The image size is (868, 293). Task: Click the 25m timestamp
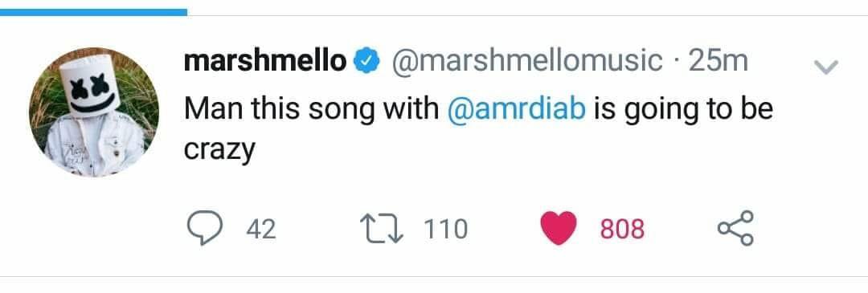(718, 61)
